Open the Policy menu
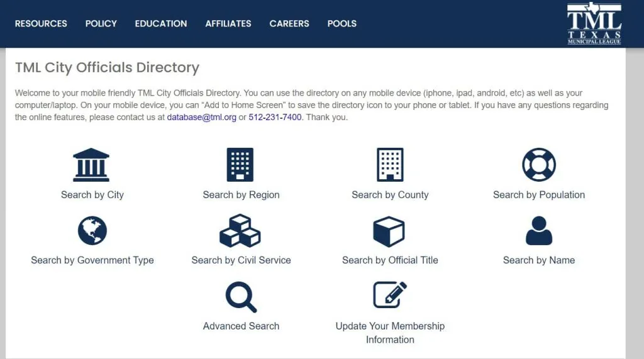644x359 pixels. click(101, 24)
